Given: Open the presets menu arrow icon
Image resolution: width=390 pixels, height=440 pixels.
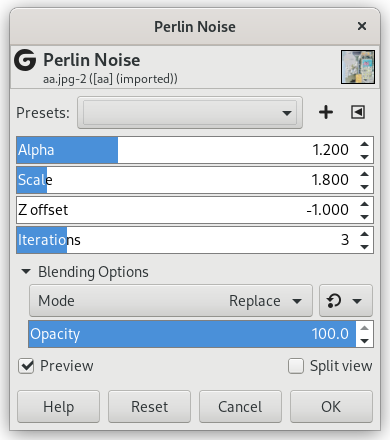Looking at the screenshot, I should [358, 112].
